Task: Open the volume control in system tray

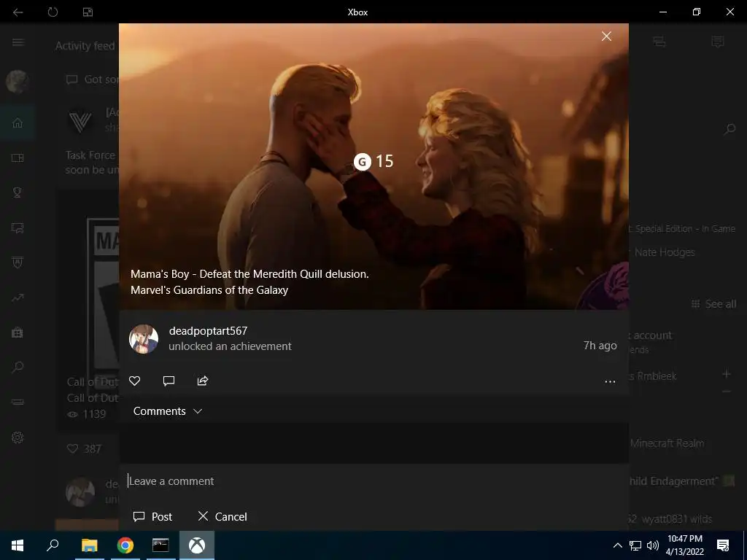Action: point(653,545)
